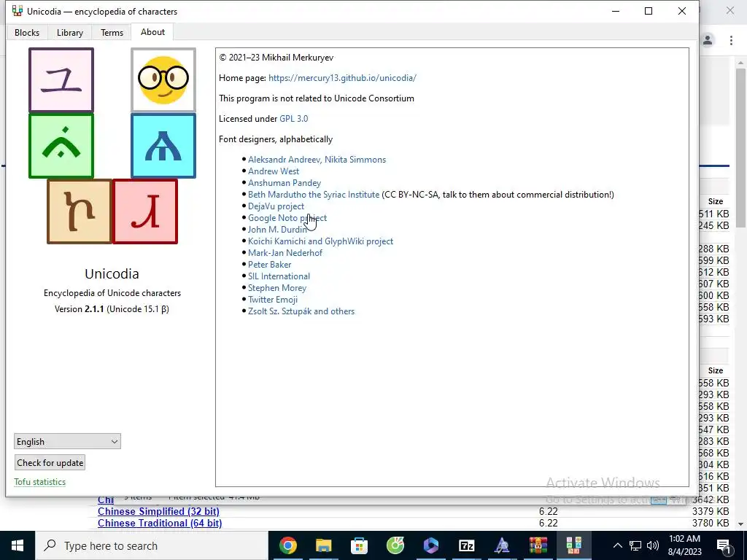Click the 3780 KB size cell in browser
Screen dimensions: 747x560
pyautogui.click(x=711, y=523)
